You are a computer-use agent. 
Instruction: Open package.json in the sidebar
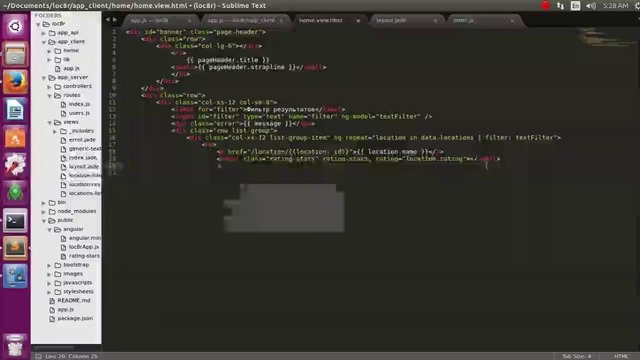75,318
